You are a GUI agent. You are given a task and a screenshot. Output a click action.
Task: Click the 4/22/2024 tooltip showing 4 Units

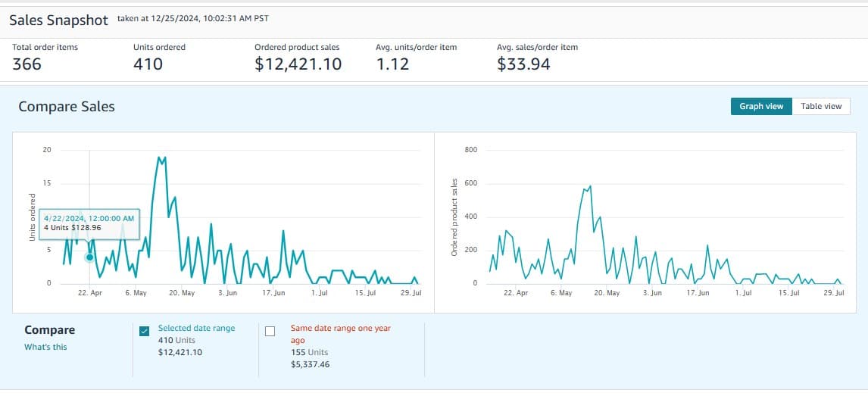tap(89, 223)
